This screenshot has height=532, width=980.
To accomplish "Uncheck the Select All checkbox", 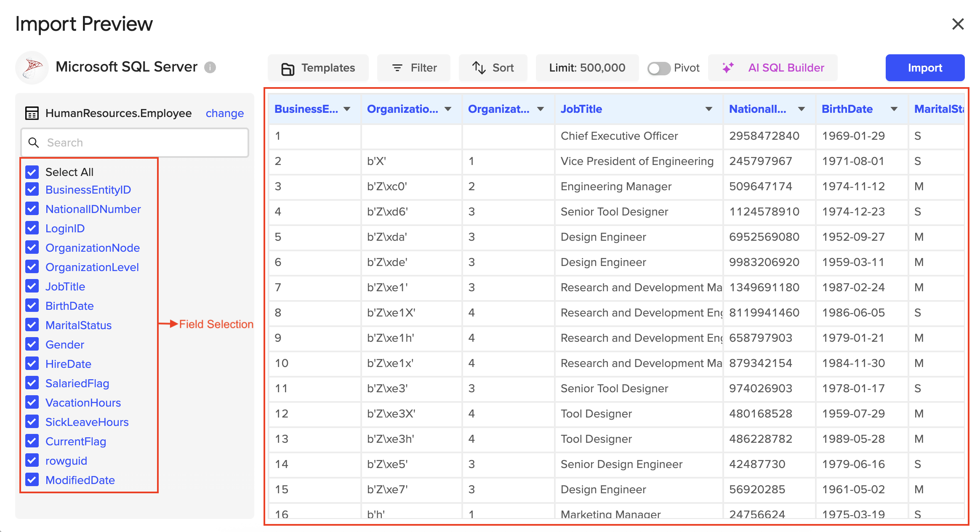I will click(x=32, y=171).
